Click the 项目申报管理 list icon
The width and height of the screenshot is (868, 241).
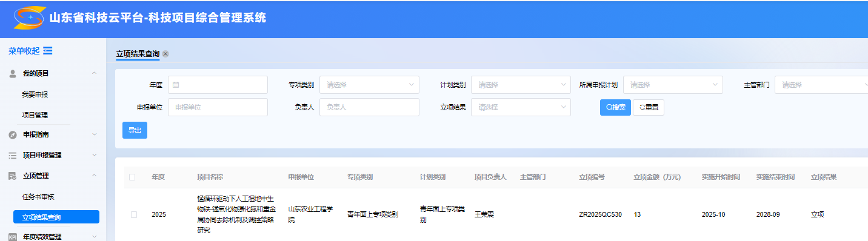pos(12,155)
